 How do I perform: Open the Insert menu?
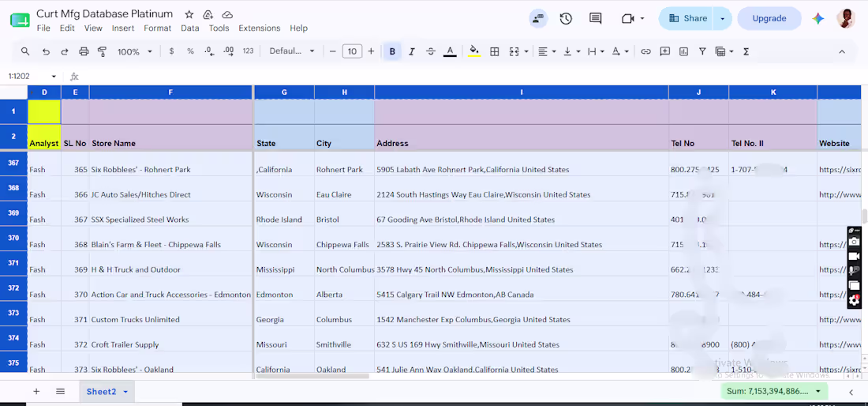point(123,28)
